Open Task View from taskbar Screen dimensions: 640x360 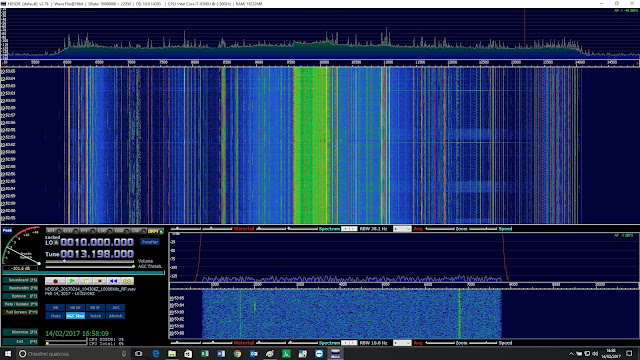tap(139, 353)
